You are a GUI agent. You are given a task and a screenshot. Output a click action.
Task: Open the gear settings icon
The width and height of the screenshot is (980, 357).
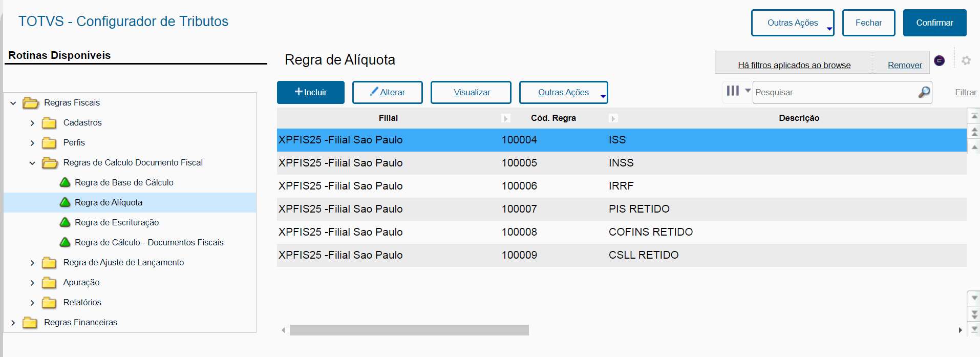click(966, 60)
